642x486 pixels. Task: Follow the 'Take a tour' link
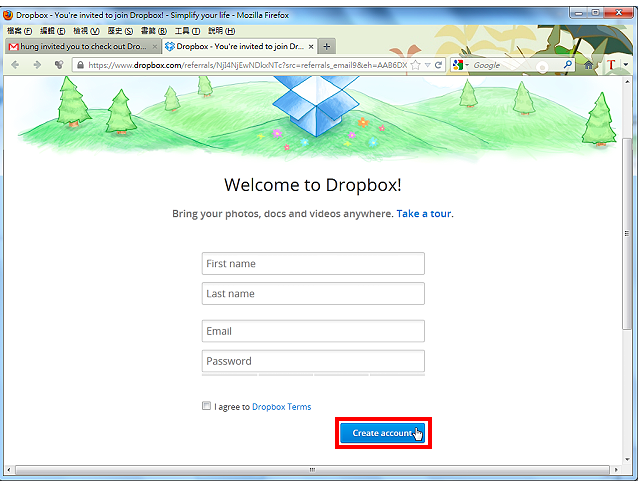424,214
